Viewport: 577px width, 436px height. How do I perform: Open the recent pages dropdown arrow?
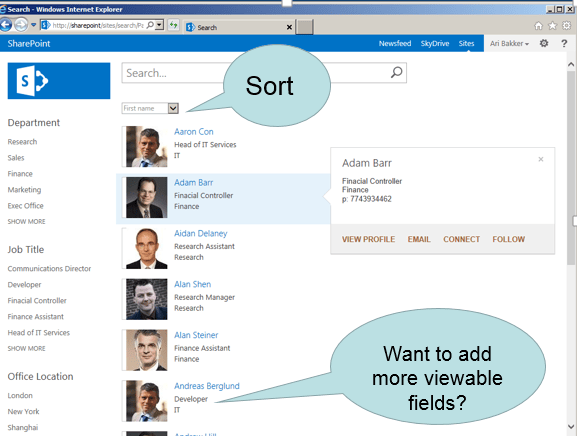pos(33,25)
